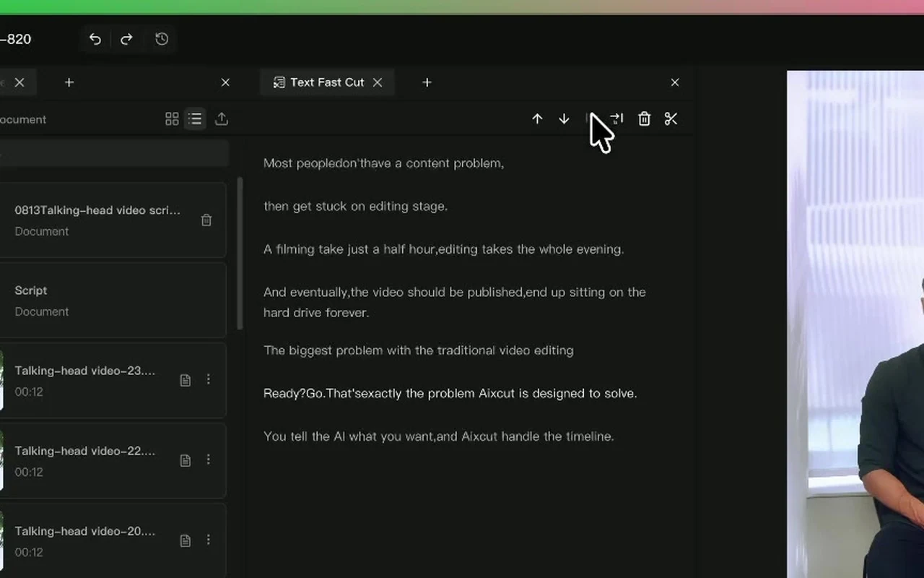Select Talking-head video-22 clip
924x578 pixels.
[113, 460]
